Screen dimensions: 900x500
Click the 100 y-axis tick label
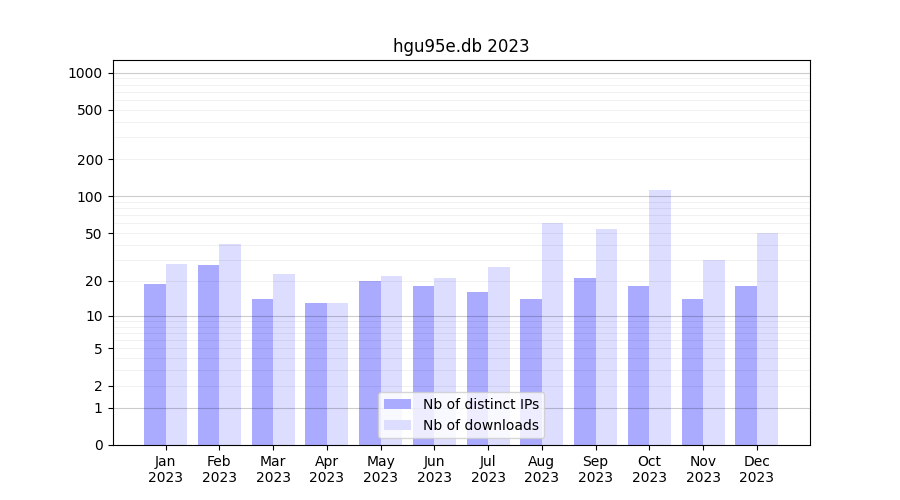(x=90, y=197)
